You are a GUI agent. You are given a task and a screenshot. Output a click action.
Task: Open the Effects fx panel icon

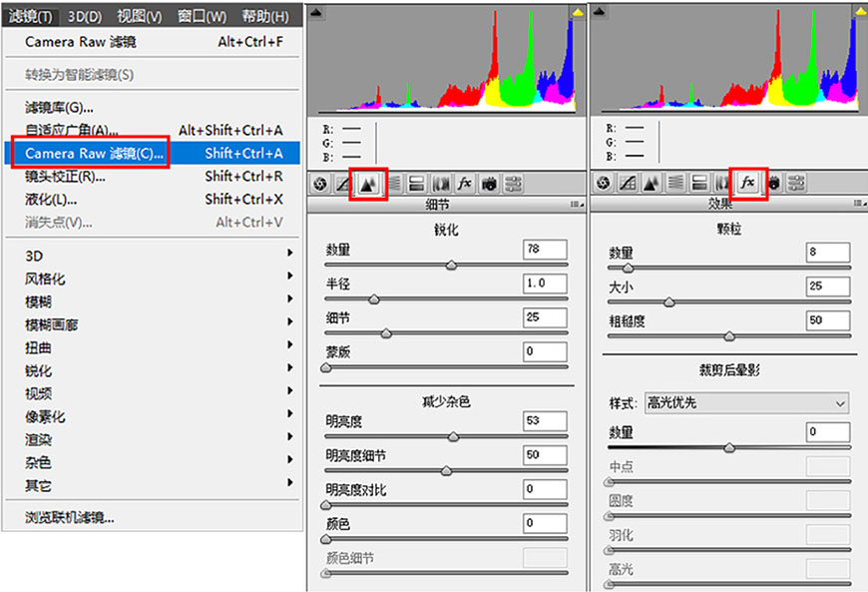click(x=748, y=183)
